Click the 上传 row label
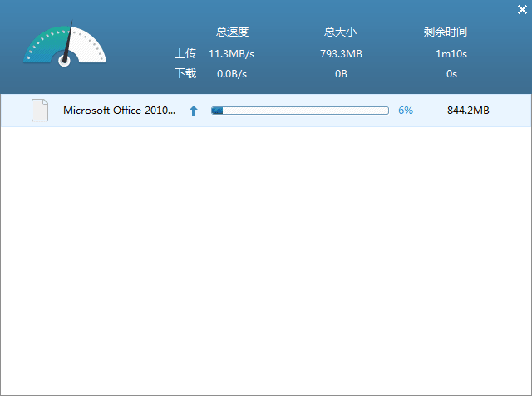The width and height of the screenshot is (532, 396). tap(185, 53)
